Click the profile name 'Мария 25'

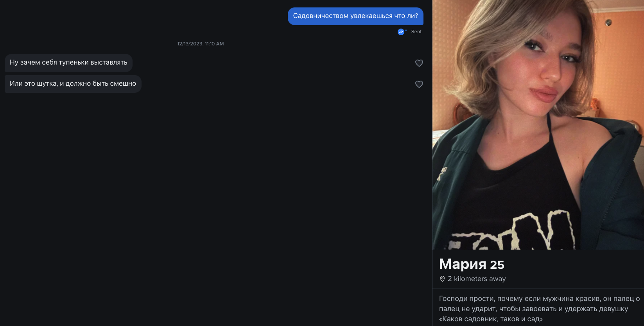(472, 264)
